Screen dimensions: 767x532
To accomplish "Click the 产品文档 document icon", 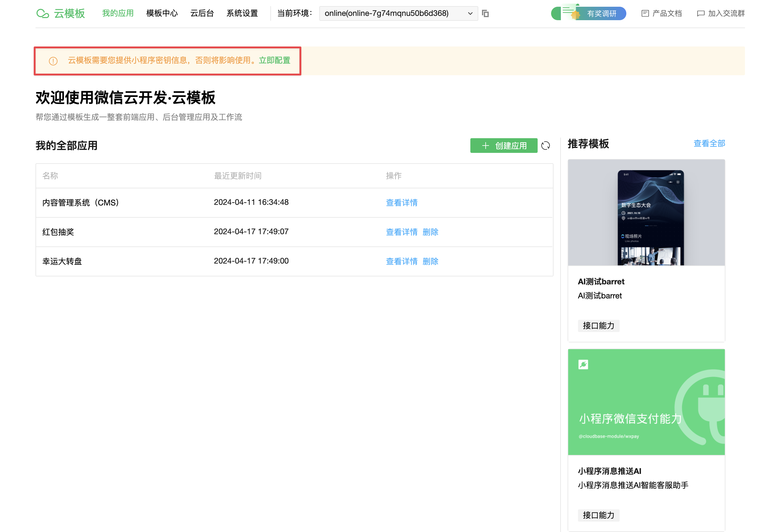I will [x=645, y=13].
